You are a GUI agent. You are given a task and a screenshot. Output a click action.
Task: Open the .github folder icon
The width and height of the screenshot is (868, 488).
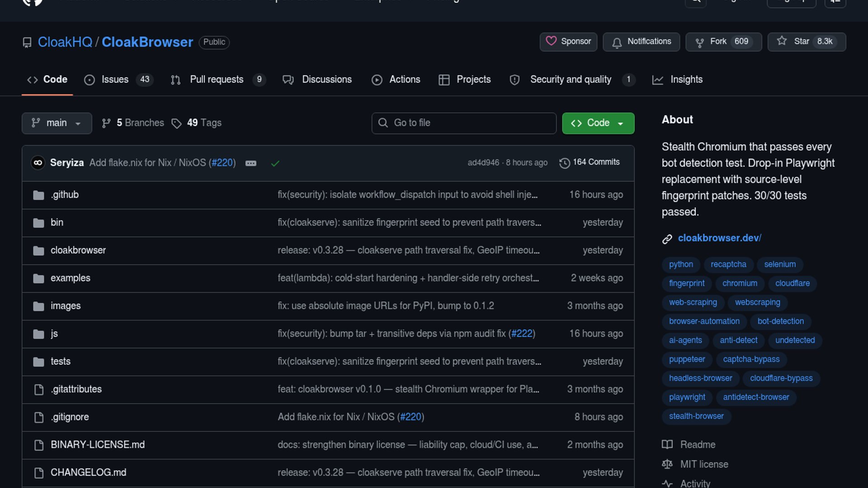click(38, 195)
